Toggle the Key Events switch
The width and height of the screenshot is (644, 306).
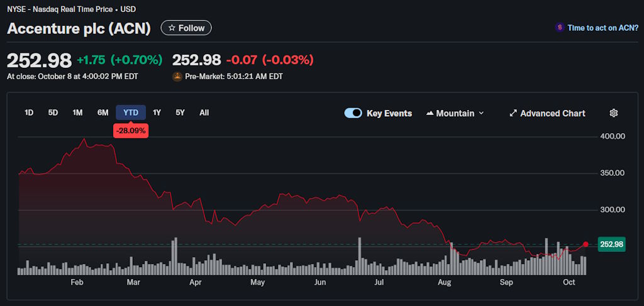coord(353,113)
